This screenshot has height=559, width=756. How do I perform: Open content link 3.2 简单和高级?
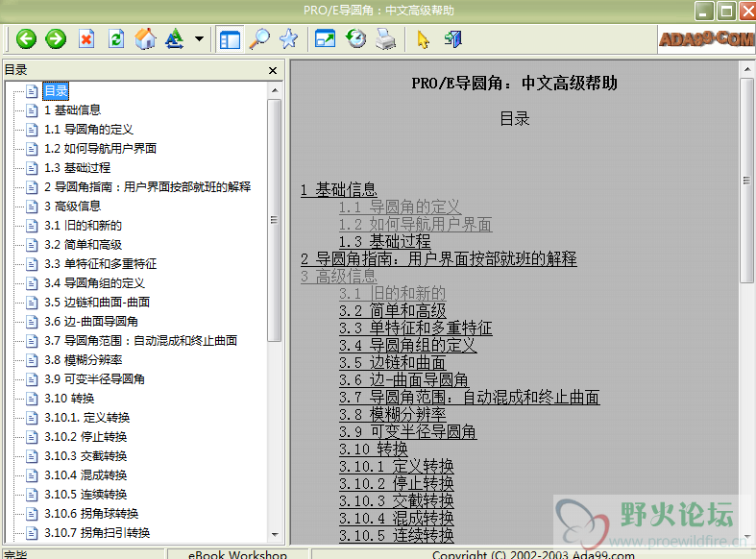coord(393,311)
